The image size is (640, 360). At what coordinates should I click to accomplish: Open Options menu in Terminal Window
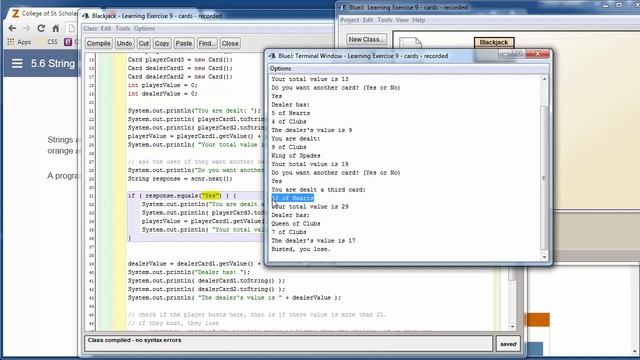coord(280,69)
